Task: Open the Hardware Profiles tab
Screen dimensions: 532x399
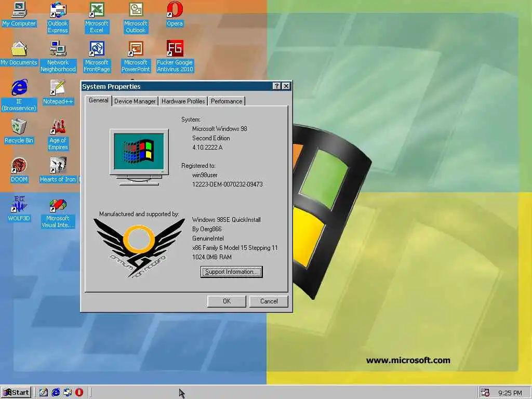Action: pyautogui.click(x=183, y=101)
